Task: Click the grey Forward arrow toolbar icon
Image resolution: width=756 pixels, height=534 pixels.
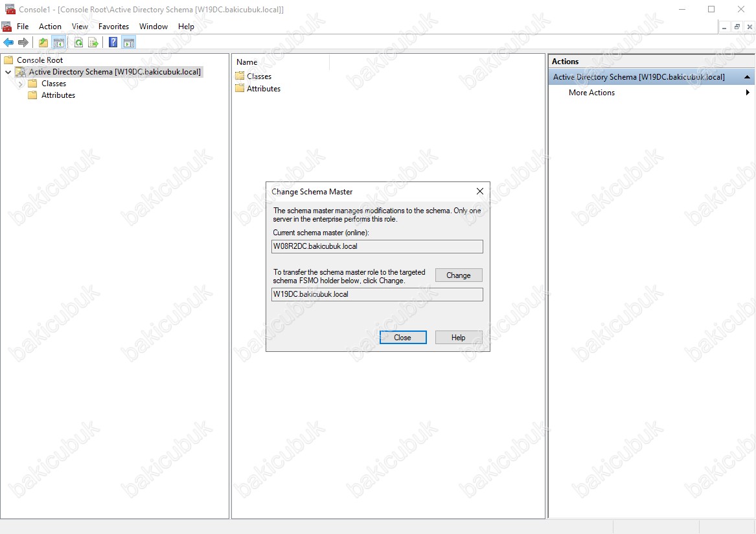Action: [x=23, y=43]
